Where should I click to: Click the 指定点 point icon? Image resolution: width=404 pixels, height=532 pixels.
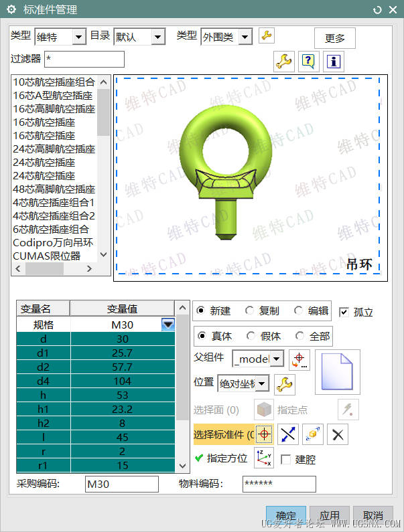point(348,410)
